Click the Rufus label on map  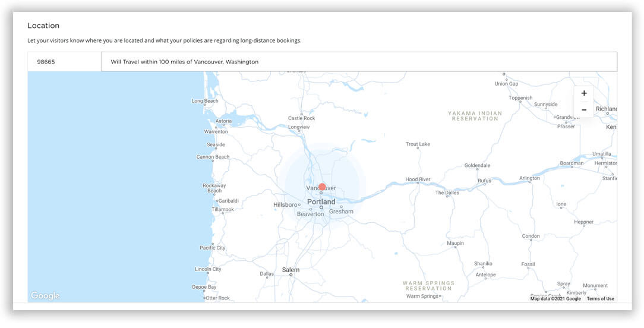484,181
